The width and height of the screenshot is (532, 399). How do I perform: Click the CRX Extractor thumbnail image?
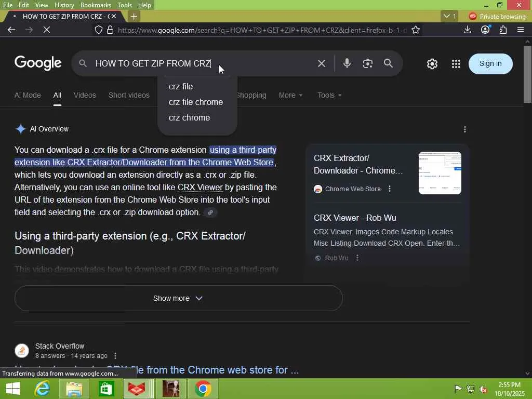point(440,173)
